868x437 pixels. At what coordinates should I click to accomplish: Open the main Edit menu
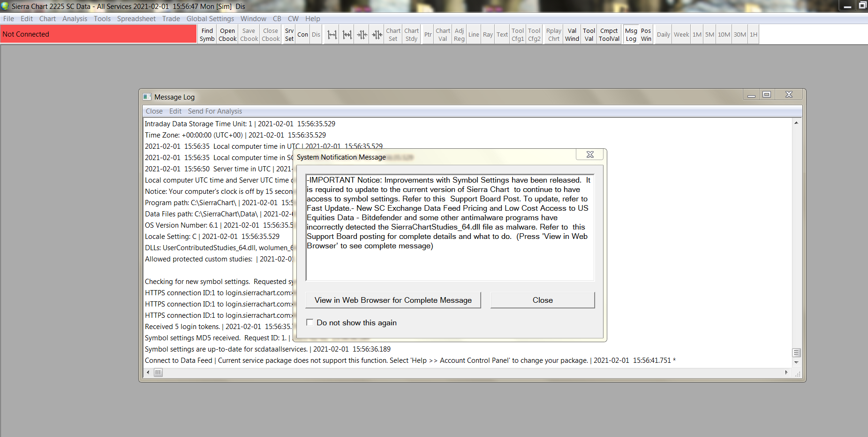(27, 19)
